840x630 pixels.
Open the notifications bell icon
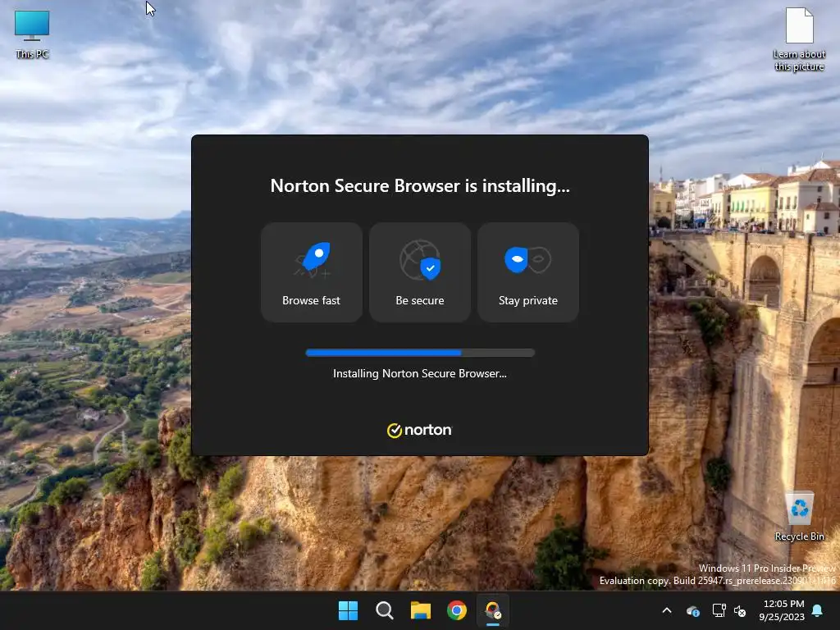click(818, 610)
